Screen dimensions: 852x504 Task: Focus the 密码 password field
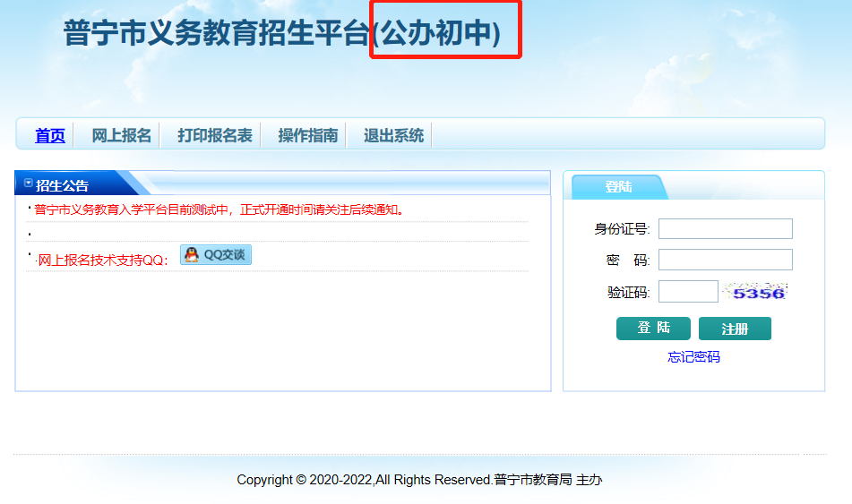726,260
